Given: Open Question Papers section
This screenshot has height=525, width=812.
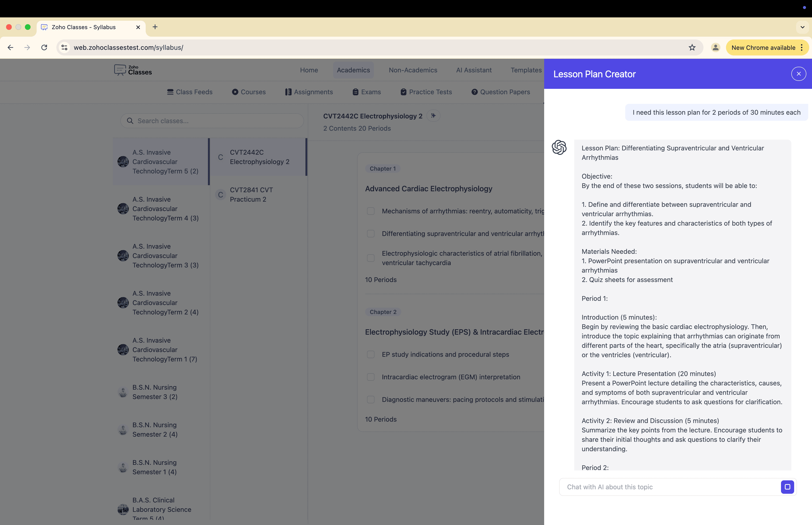Looking at the screenshot, I should coord(500,92).
